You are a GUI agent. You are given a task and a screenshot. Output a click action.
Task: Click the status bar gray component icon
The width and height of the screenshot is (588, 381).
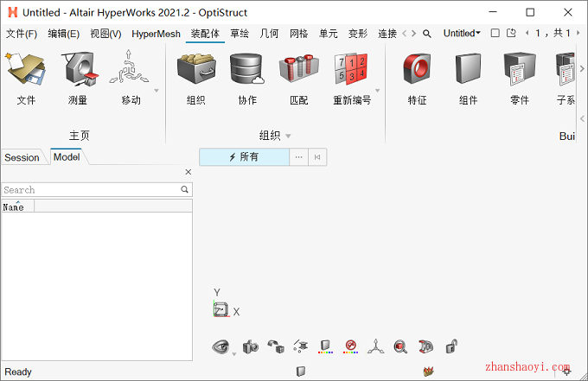click(x=301, y=371)
